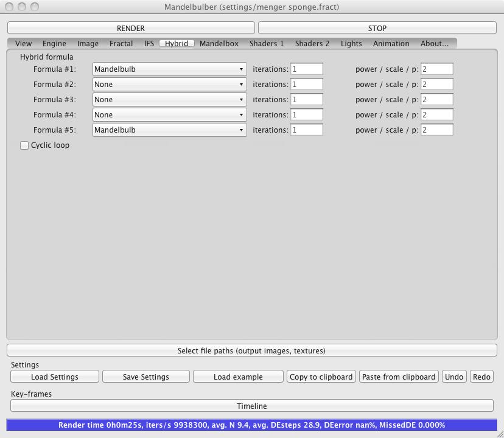Click Formula #4 power / scale field
Image resolution: width=504 pixels, height=438 pixels.
pyautogui.click(x=436, y=115)
